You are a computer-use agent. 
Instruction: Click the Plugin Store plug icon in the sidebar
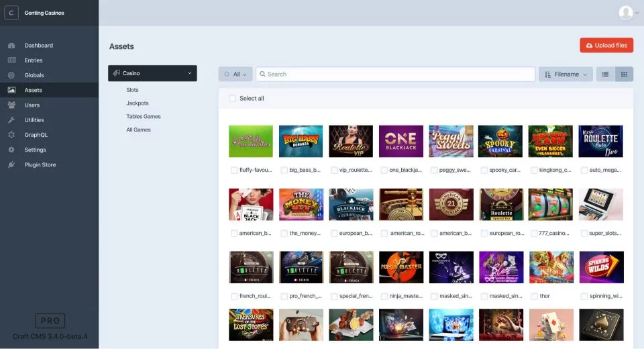click(x=11, y=164)
